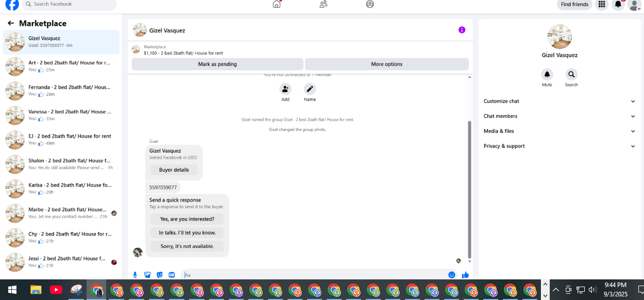Open the apps grid menu icon
This screenshot has width=644, height=300.
click(601, 5)
